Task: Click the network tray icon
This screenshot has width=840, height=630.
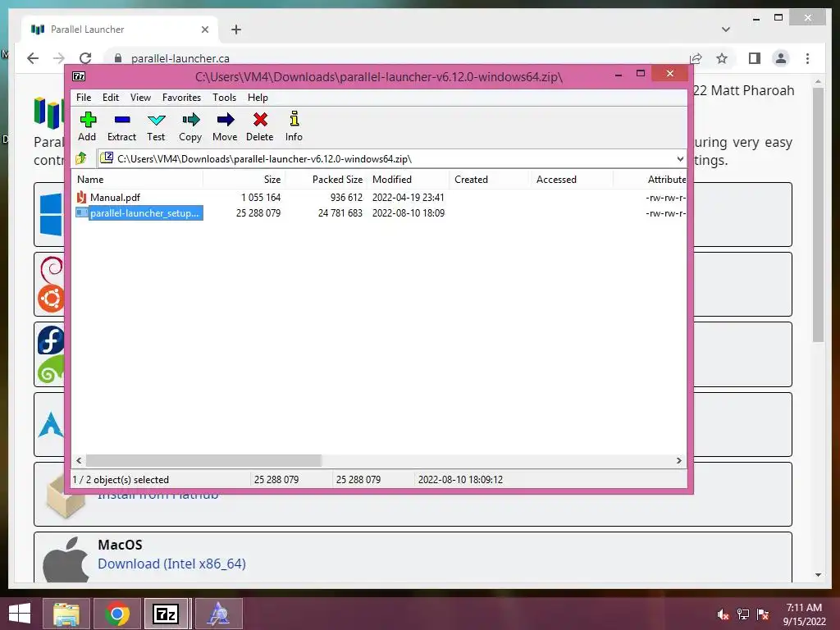Action: [743, 614]
